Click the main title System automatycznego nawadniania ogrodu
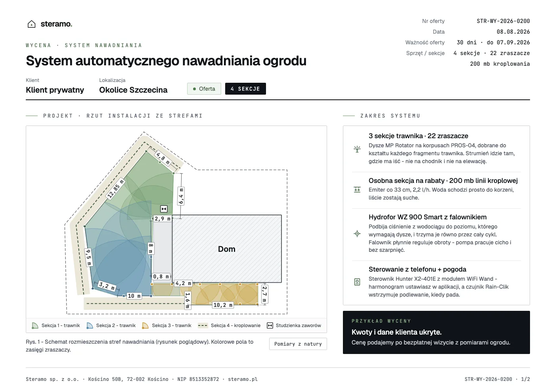555x392 pixels. pyautogui.click(x=166, y=61)
